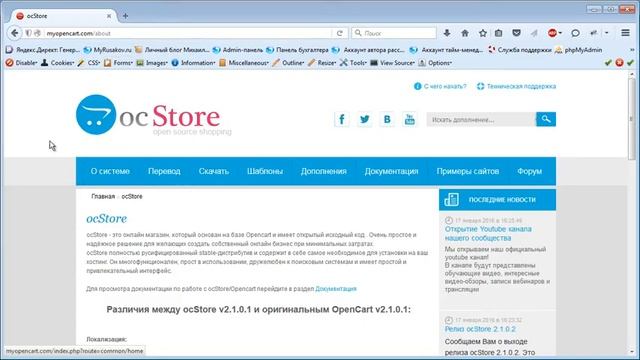Screen dimensions: 640x360
Task: Open Web Developer Outline menu
Action: pyautogui.click(x=288, y=63)
